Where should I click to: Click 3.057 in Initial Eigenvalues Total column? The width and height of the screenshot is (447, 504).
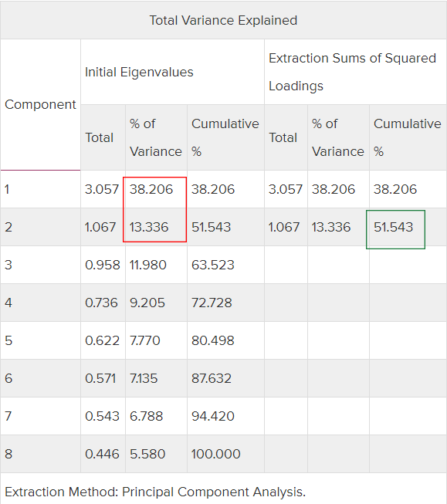click(102, 189)
